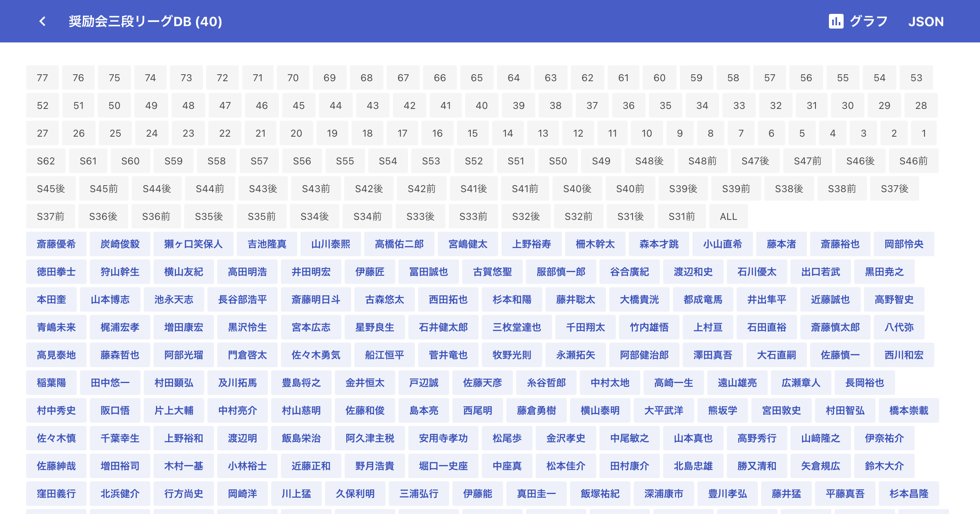
Task: Open player 佐藤紳哉
Action: pyautogui.click(x=56, y=466)
